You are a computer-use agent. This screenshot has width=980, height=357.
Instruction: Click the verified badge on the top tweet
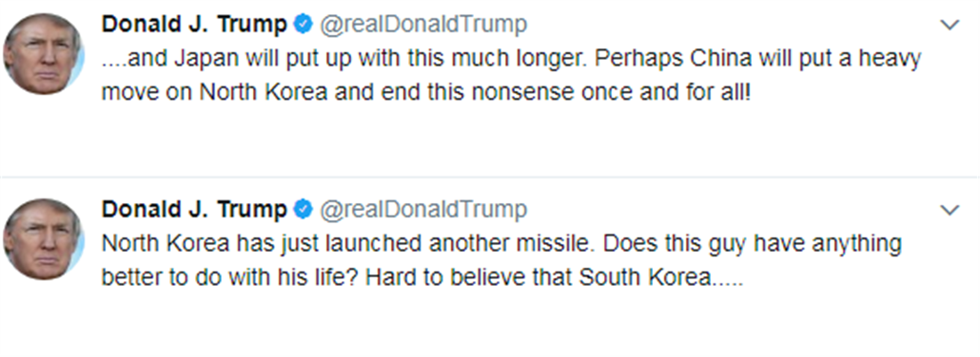coord(302,24)
